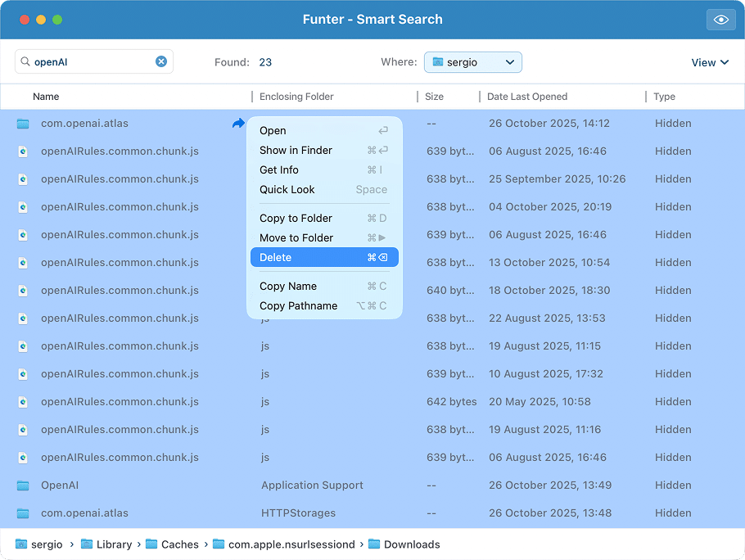Clear the openAI search field text

click(161, 61)
